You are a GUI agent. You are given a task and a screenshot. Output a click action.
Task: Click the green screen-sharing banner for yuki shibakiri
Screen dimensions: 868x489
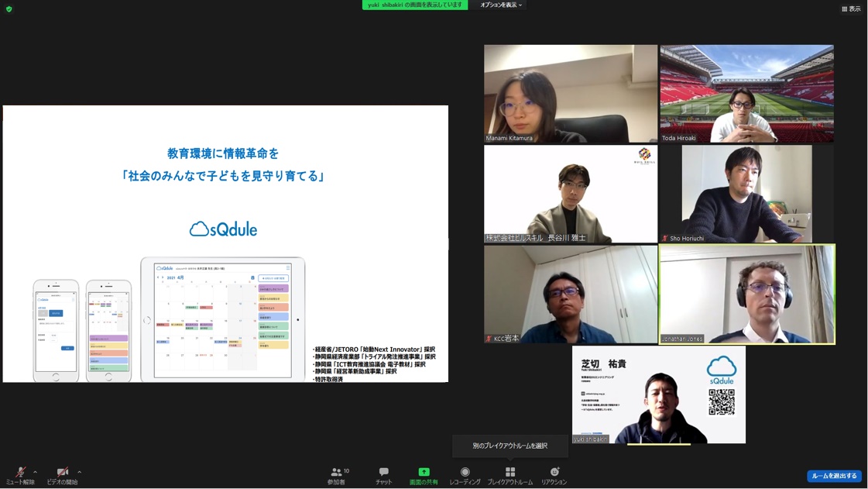click(x=414, y=5)
